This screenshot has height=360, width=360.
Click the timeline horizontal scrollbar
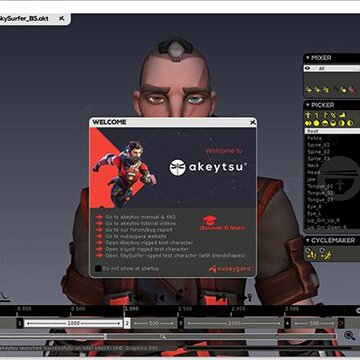click(x=167, y=336)
